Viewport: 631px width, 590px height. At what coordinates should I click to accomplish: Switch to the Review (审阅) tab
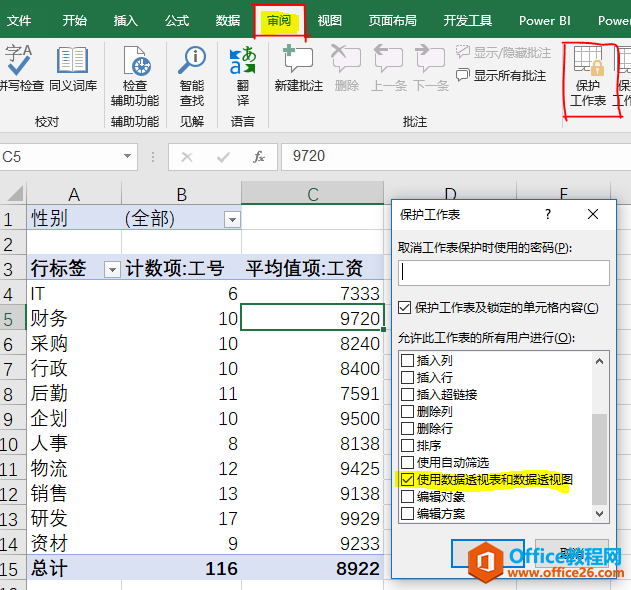[x=279, y=20]
